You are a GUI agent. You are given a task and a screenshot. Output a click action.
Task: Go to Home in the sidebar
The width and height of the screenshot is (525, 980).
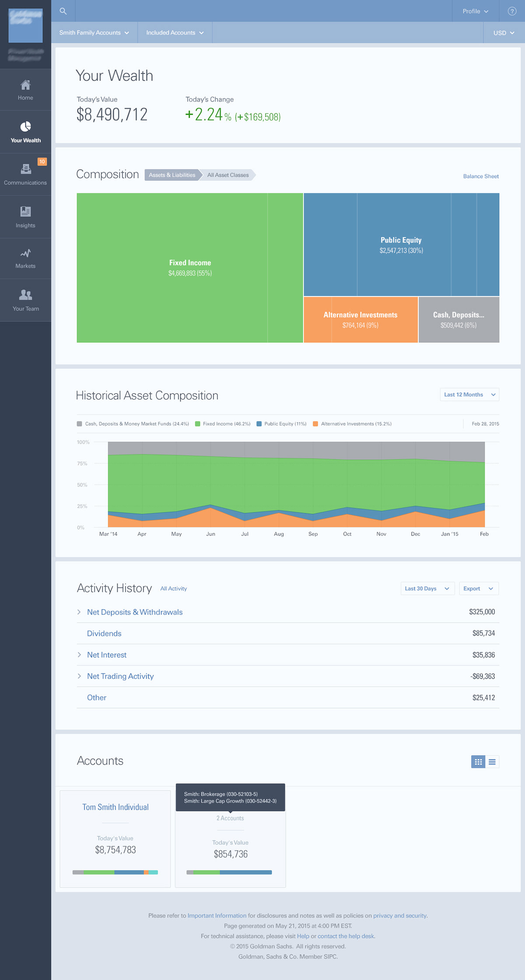coord(25,90)
